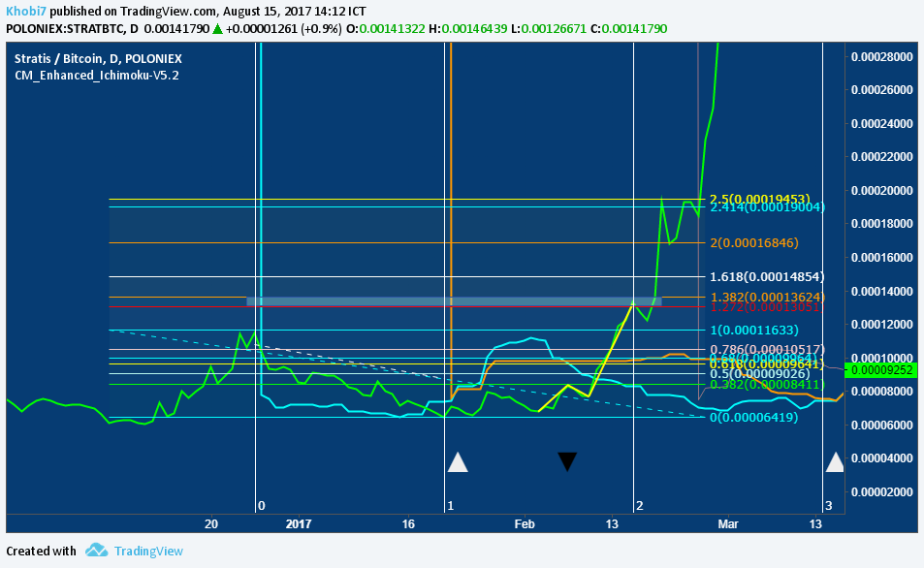Screen dimensions: 924x568
Task: Click the Stratis / Bitcoin chart title
Action: click(98, 58)
